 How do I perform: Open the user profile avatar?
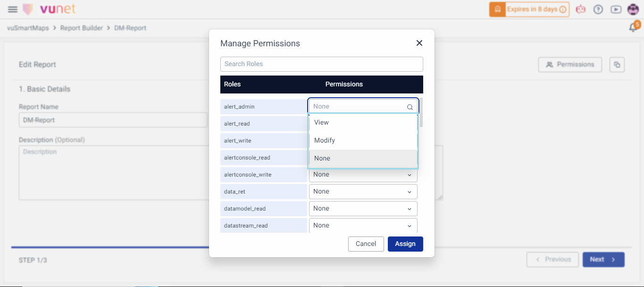pos(633,9)
